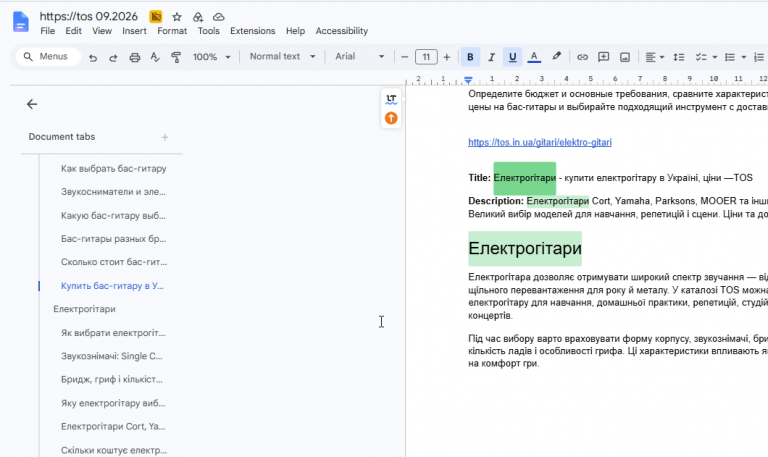Click the orange up-arrow icon

click(x=391, y=118)
